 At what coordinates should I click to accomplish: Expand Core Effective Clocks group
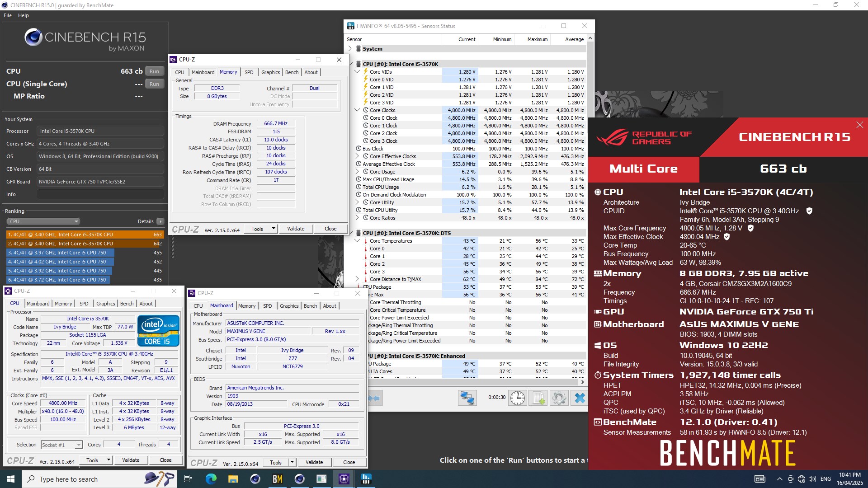click(357, 156)
